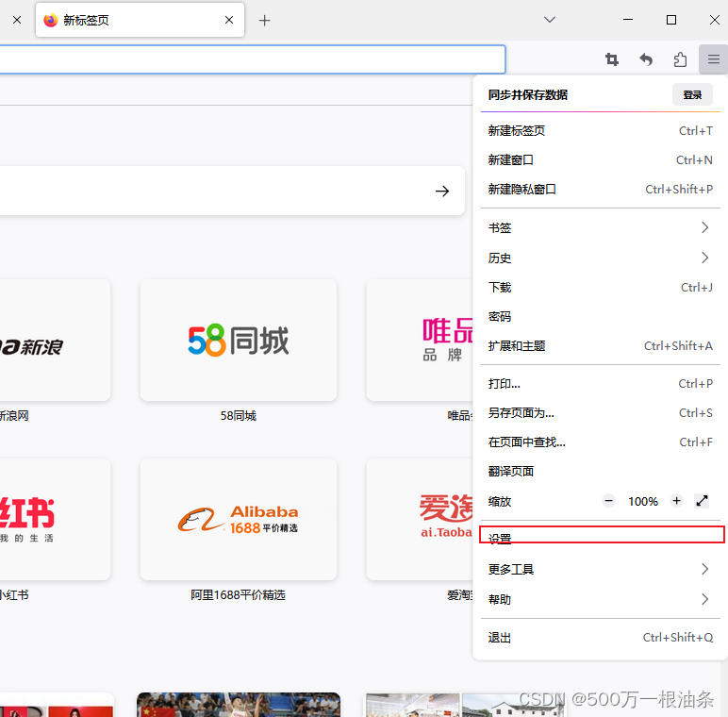Choose 另存页面为... menu item

click(x=601, y=413)
